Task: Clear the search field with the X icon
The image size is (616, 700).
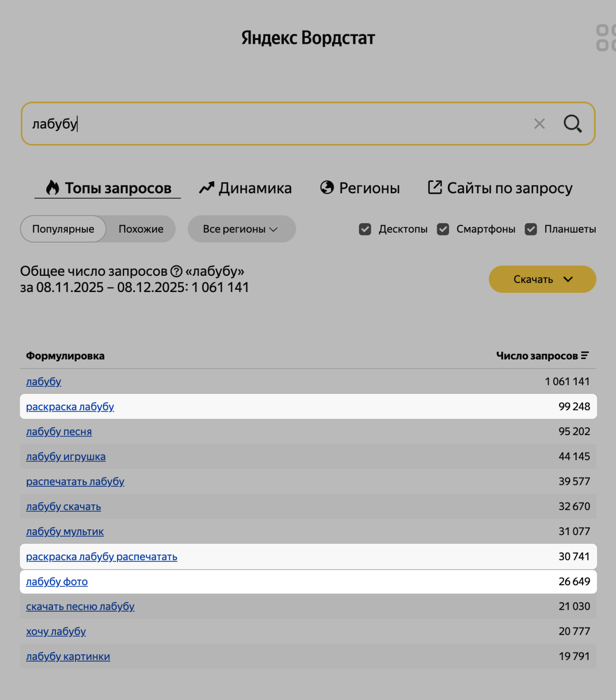Action: 539,124
